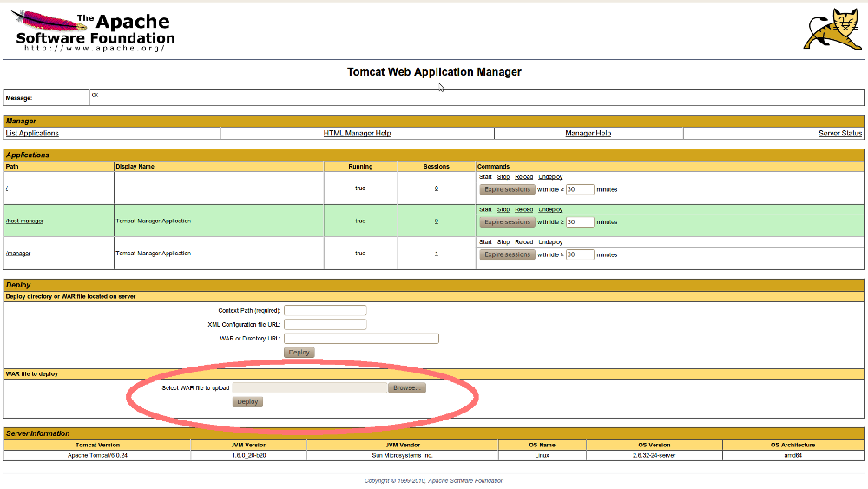Open sessions count 1 for /manager row
This screenshot has height=489, width=868.
click(x=437, y=254)
